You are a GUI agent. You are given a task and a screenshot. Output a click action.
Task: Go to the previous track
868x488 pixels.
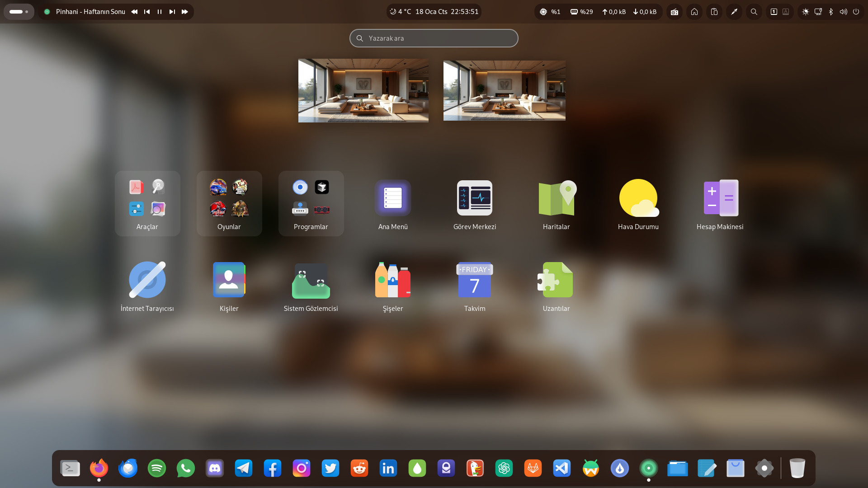[x=147, y=12]
